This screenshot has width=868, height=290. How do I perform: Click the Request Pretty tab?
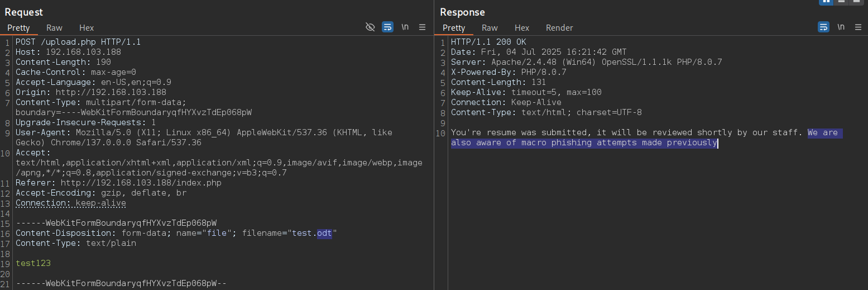18,27
